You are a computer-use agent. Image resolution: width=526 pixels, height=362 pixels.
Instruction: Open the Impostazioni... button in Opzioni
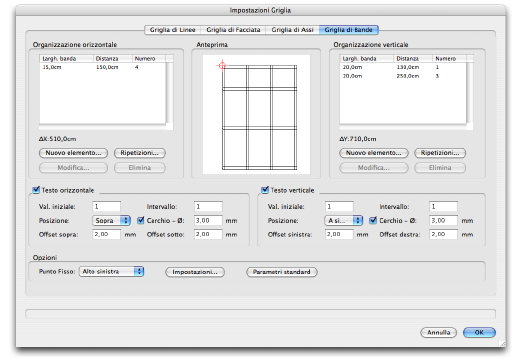click(x=195, y=272)
